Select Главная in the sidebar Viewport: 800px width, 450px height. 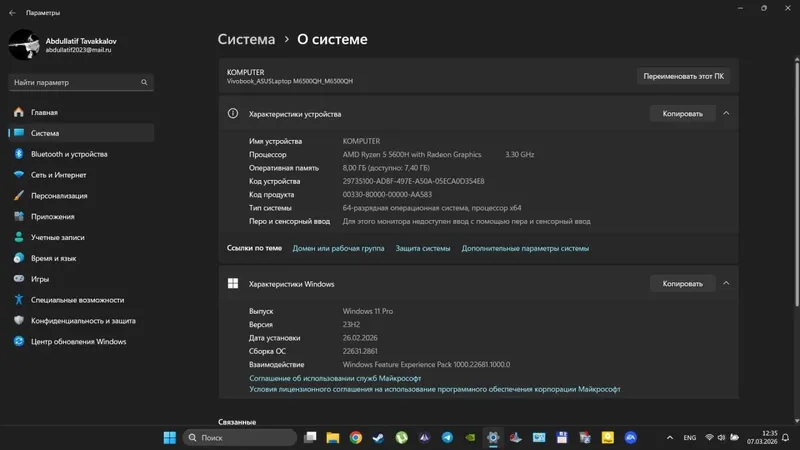pyautogui.click(x=81, y=112)
